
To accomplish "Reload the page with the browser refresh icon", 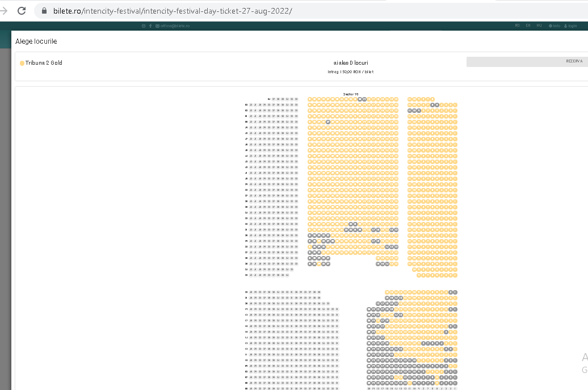I will [22, 11].
